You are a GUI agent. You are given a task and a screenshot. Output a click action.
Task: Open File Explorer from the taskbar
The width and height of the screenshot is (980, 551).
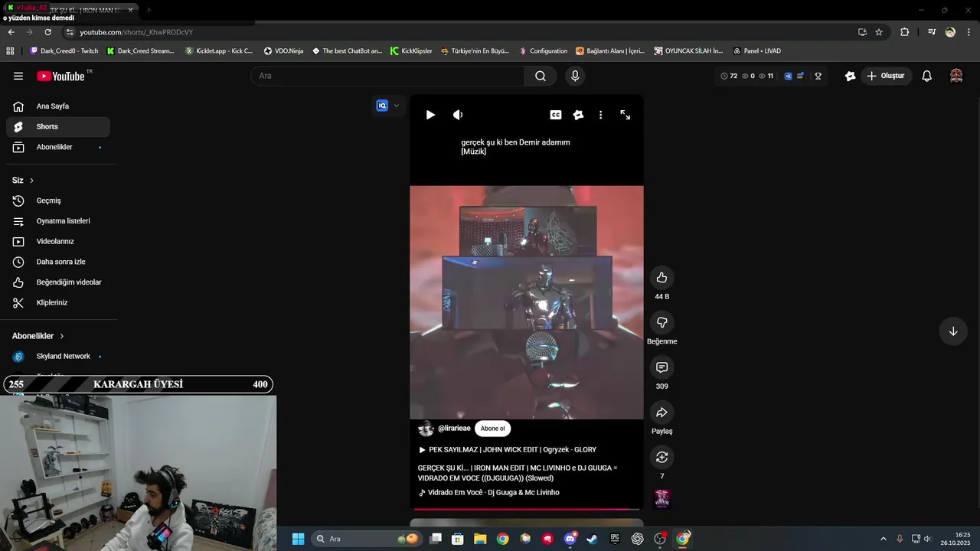(480, 539)
